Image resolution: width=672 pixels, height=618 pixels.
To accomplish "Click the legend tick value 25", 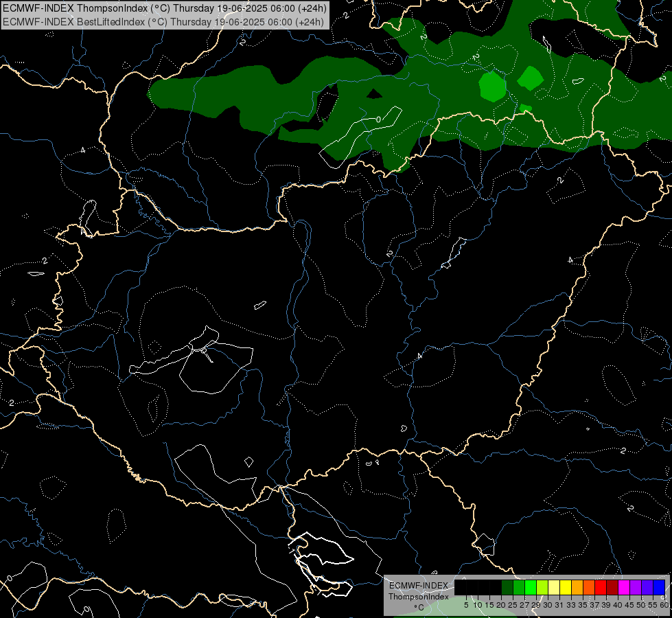I will click(x=513, y=605).
